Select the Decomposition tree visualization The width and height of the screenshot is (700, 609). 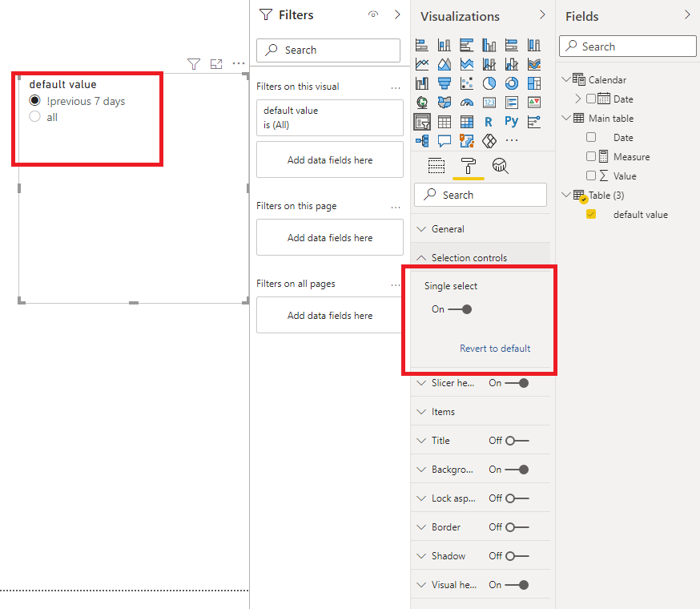[x=422, y=141]
